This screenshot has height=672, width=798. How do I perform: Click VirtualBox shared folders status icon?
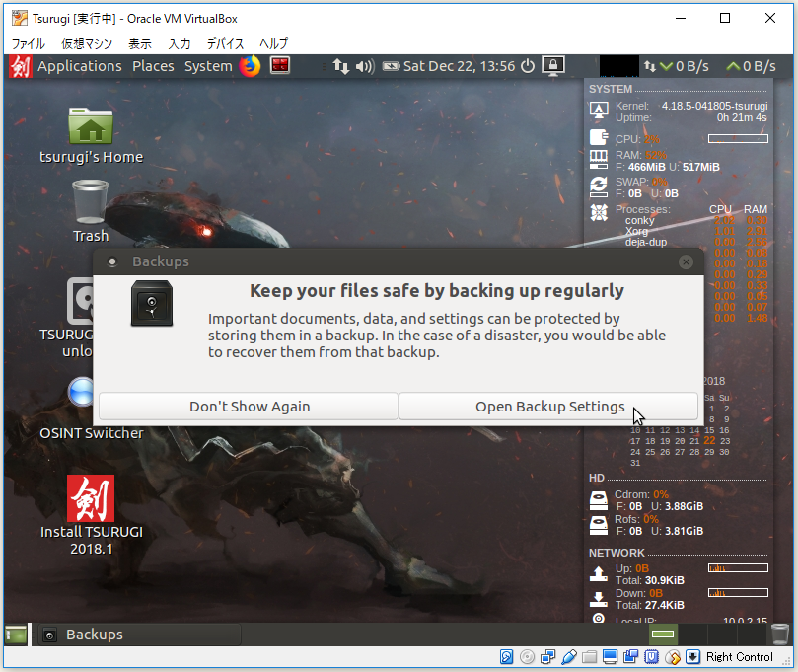point(589,657)
